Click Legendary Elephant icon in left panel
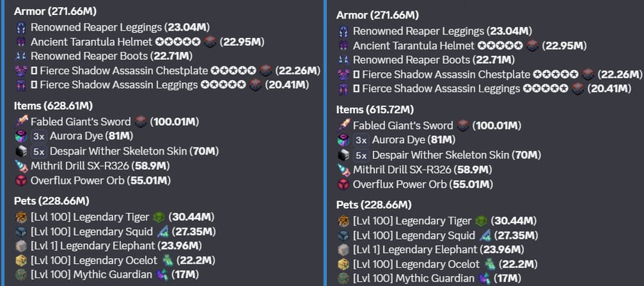The width and height of the screenshot is (644, 286). click(x=21, y=246)
